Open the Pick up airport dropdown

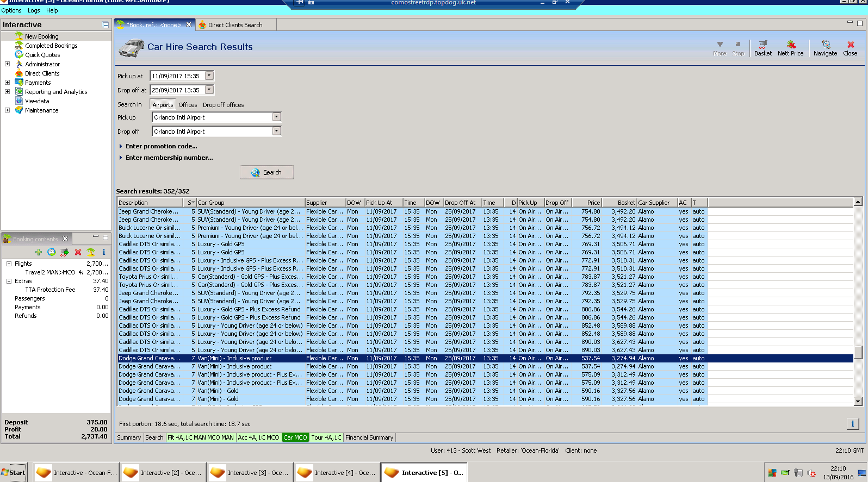coord(276,117)
